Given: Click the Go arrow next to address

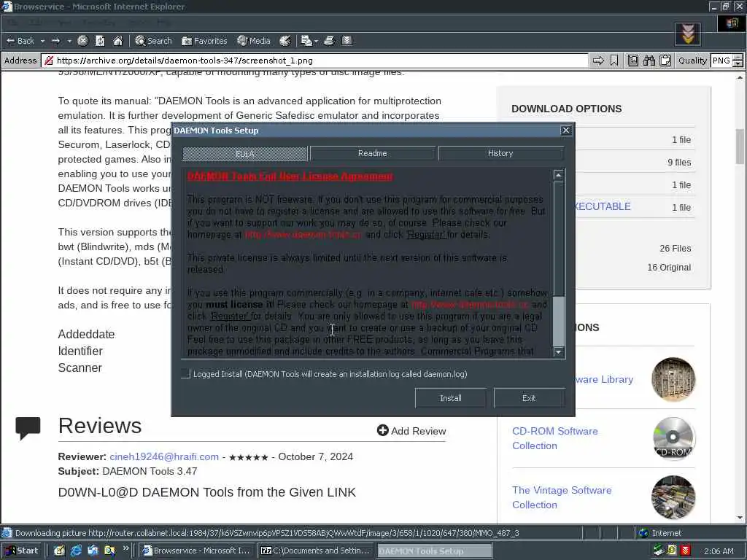Looking at the screenshot, I should point(598,61).
